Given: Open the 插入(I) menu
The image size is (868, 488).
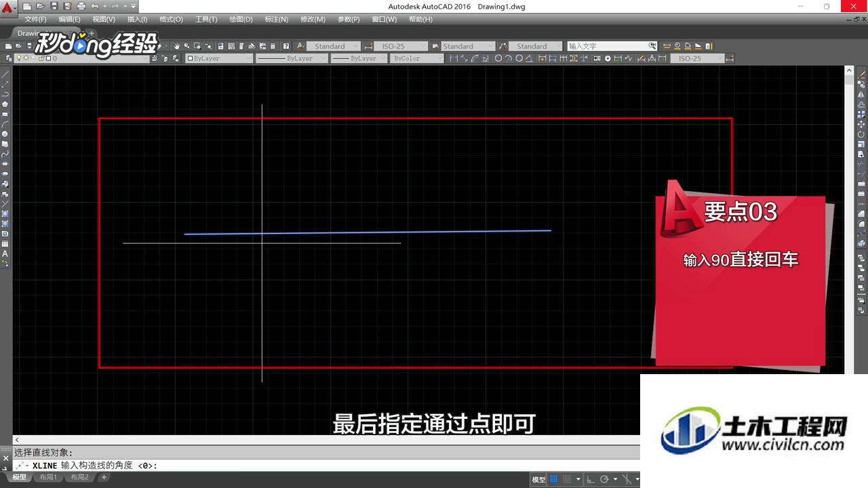Looking at the screenshot, I should 137,20.
